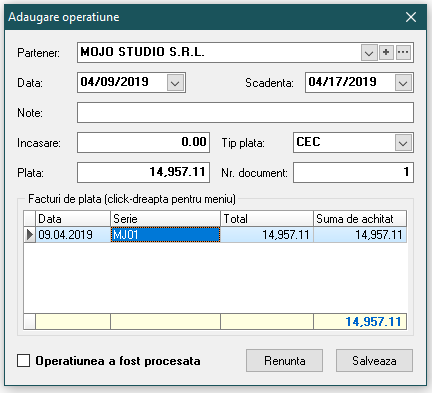Click the invoice date cell 09.04.2019
432x393 pixels.
(73, 235)
